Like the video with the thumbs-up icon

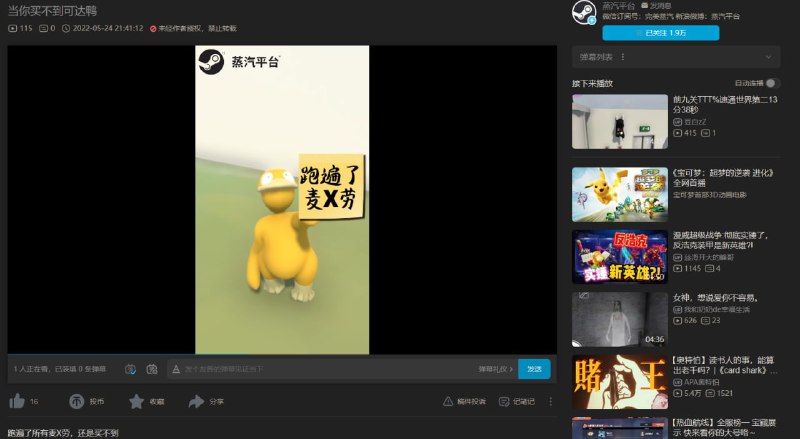tap(17, 401)
